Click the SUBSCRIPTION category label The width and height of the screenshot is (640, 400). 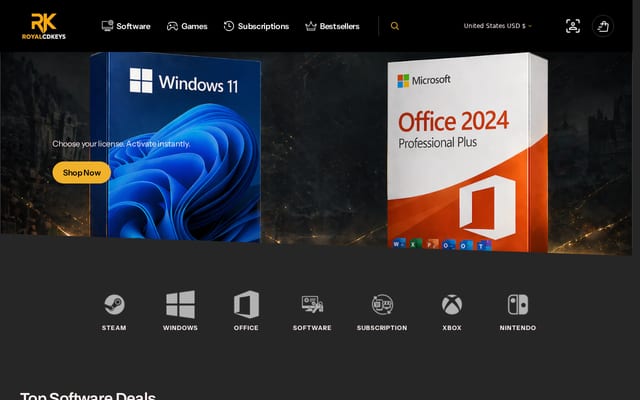[x=382, y=328]
